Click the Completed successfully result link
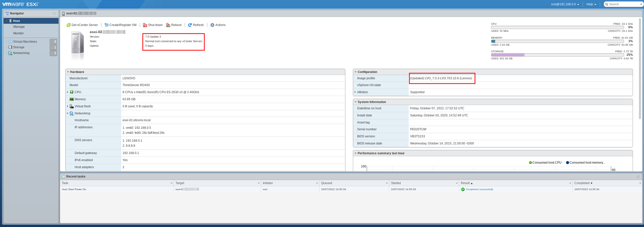 [479, 189]
